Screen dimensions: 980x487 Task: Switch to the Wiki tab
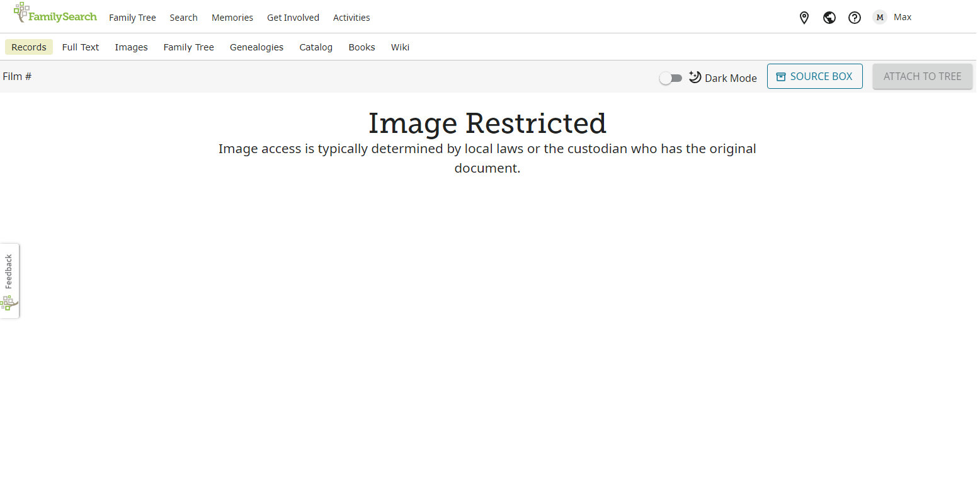pos(400,47)
